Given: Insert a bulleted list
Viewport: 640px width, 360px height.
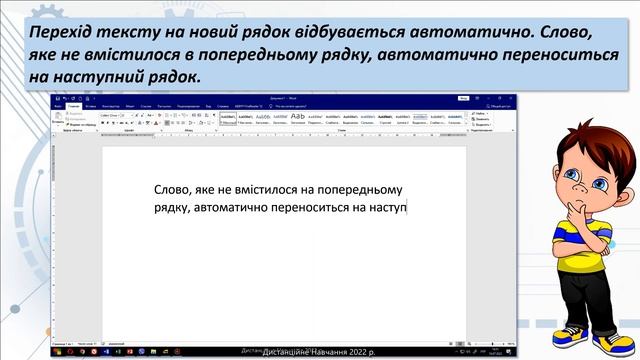Looking at the screenshot, I should 167,116.
